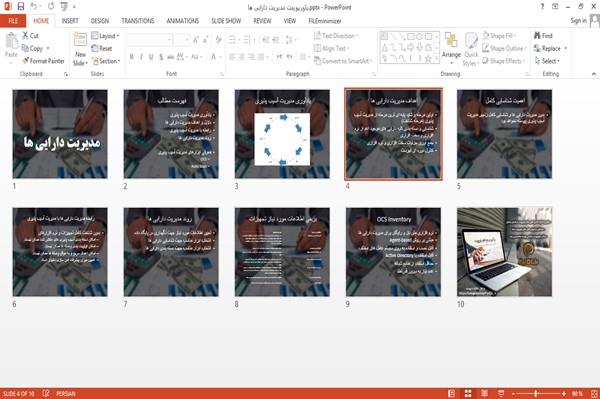This screenshot has height=399, width=600.
Task: Switch to the VIEW tab
Action: 290,21
